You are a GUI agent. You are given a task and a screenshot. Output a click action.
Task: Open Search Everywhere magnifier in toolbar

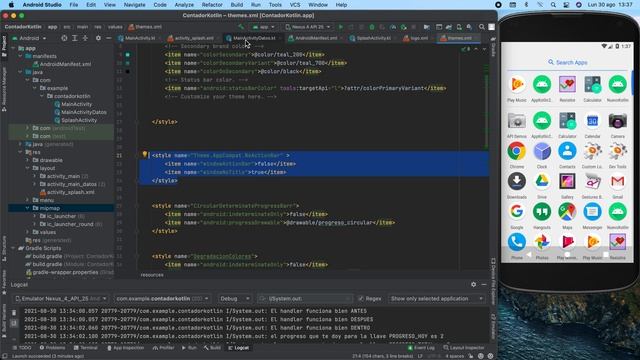pyautogui.click(x=482, y=27)
